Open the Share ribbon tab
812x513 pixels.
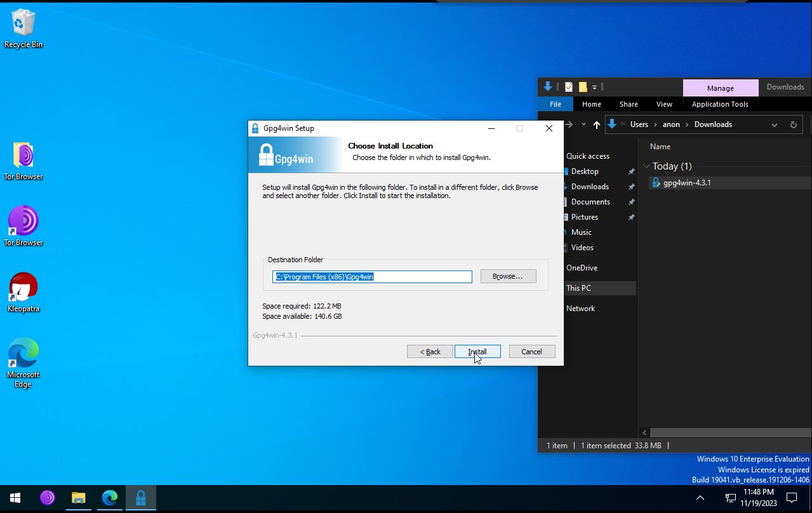pyautogui.click(x=629, y=104)
